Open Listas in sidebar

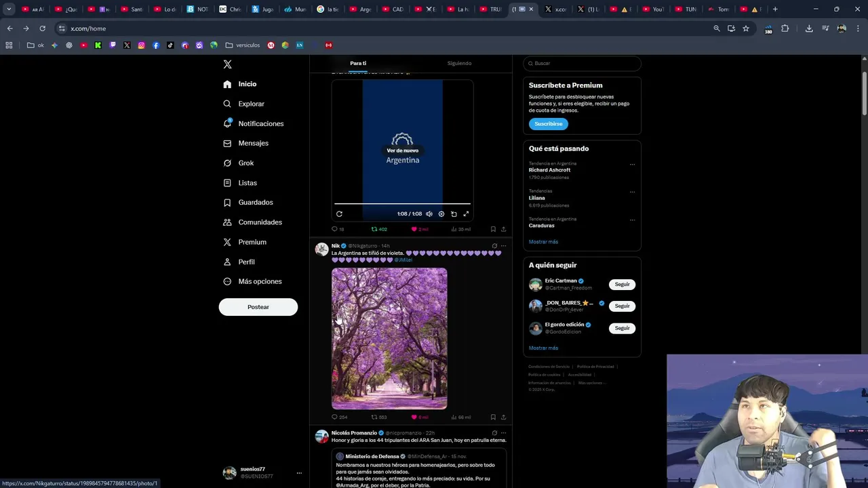[240, 183]
